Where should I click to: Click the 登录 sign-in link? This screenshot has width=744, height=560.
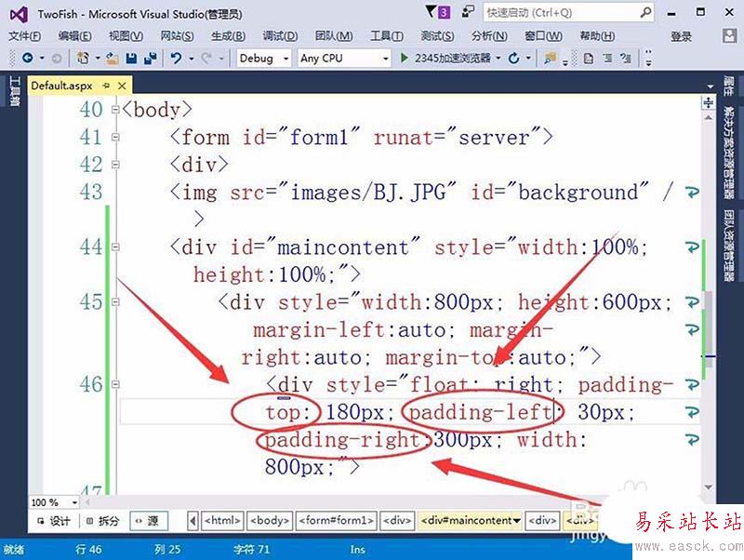coord(681,36)
